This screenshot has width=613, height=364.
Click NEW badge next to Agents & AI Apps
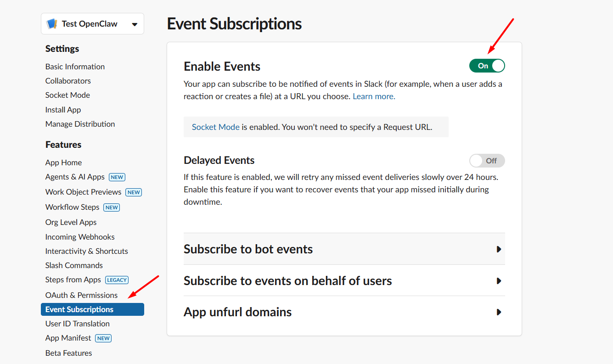[117, 177]
